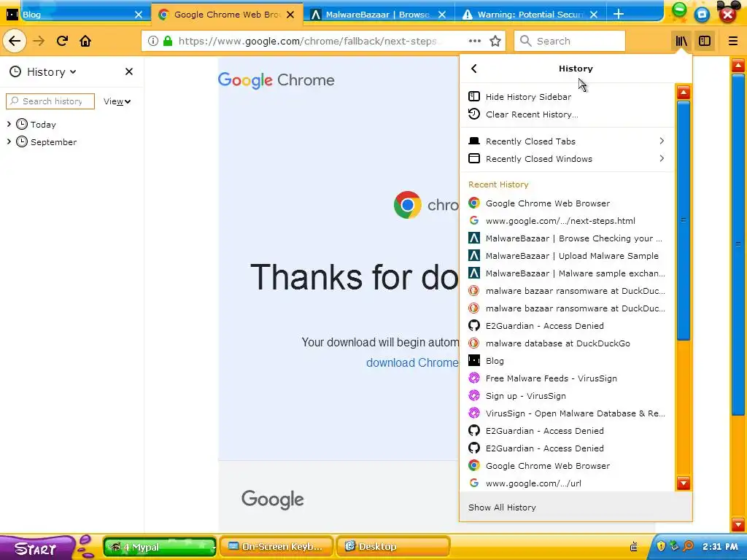Click the toolbar Search box

570,41
